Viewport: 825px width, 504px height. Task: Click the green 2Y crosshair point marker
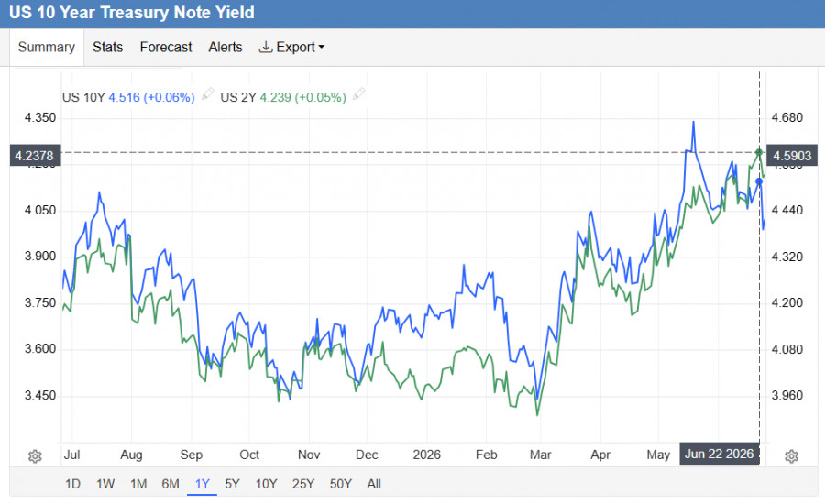759,152
